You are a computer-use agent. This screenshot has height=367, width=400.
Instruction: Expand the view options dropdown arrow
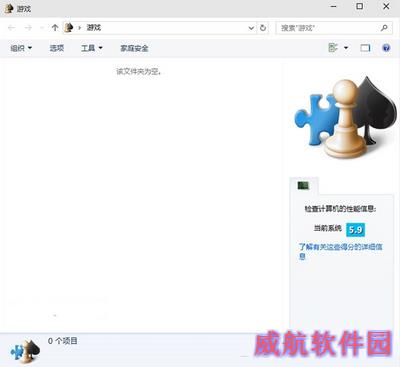click(x=346, y=48)
